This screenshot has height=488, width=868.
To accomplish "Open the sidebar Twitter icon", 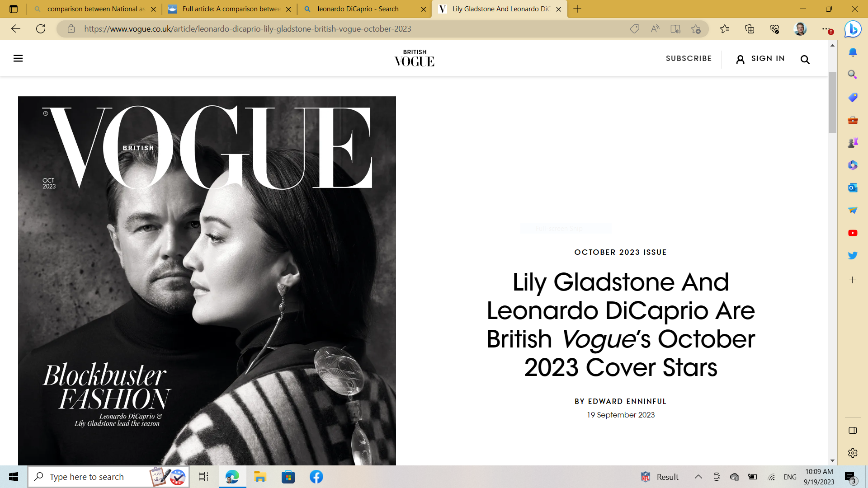I will pyautogui.click(x=853, y=255).
